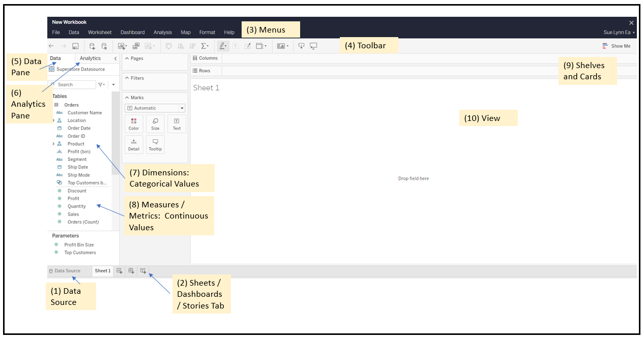644x340 pixels.
Task: Open the data pane view options dropdown arrow
Action: click(x=113, y=85)
